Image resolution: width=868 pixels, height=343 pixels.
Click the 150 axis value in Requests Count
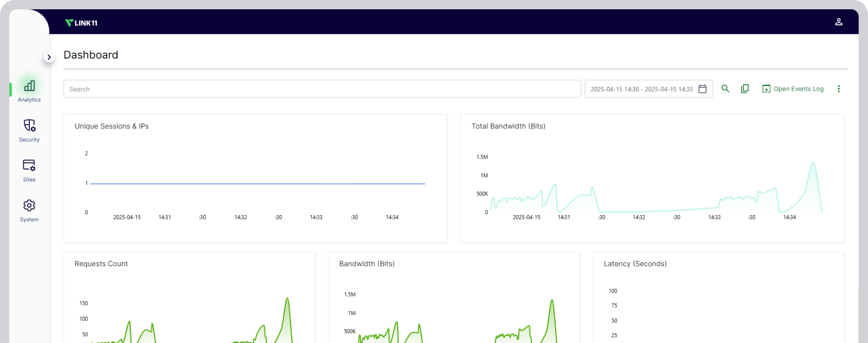pos(83,303)
